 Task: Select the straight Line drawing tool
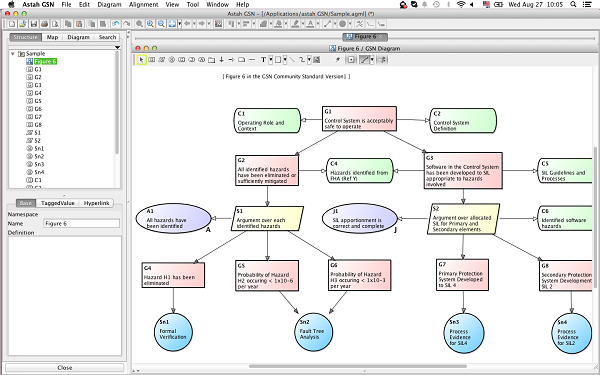pyautogui.click(x=292, y=60)
